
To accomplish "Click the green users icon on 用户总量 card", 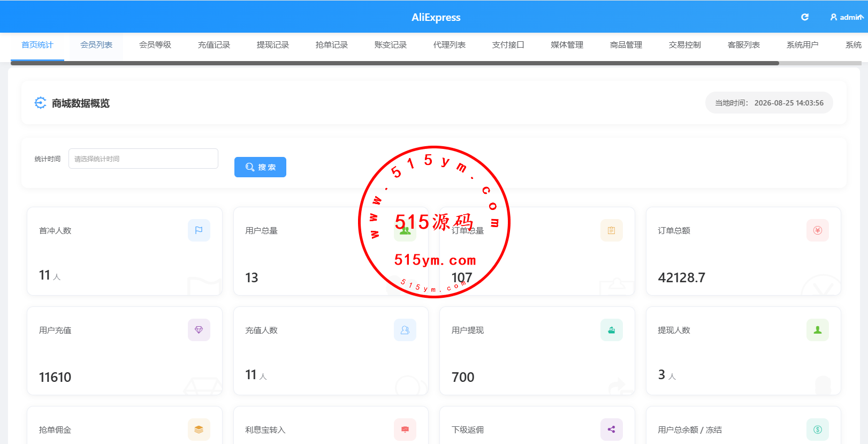I will 405,230.
